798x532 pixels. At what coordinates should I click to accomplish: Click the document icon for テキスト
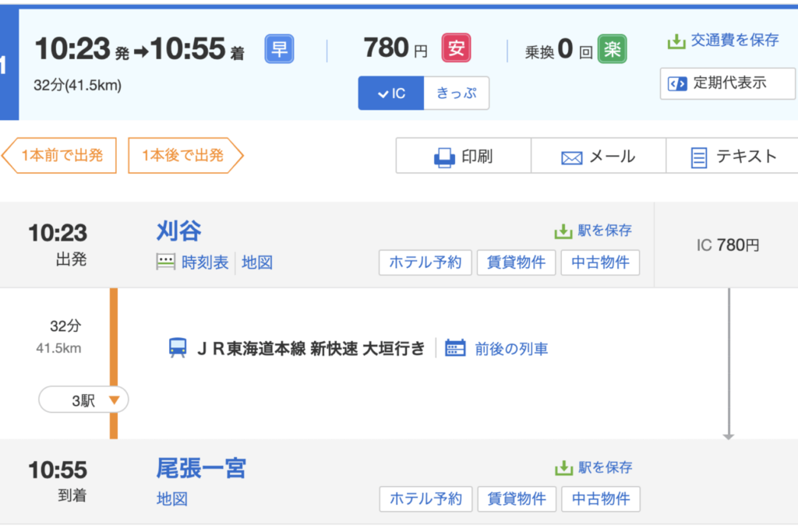tap(699, 157)
